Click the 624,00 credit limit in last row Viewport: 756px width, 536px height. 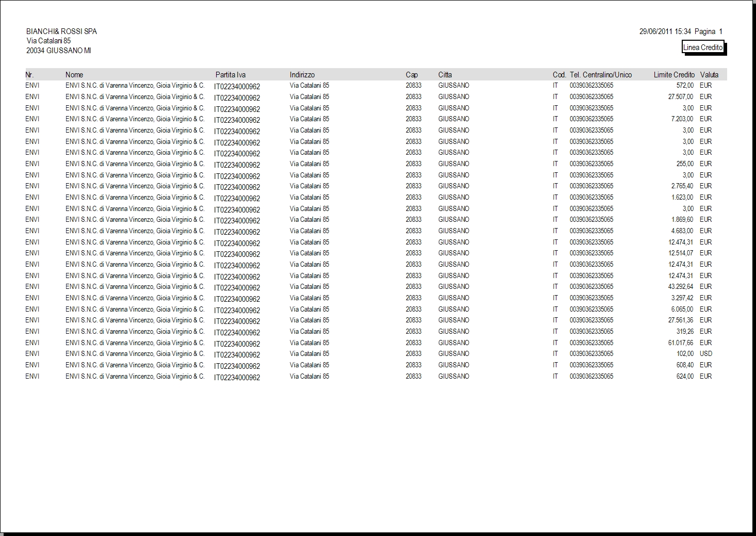point(685,377)
